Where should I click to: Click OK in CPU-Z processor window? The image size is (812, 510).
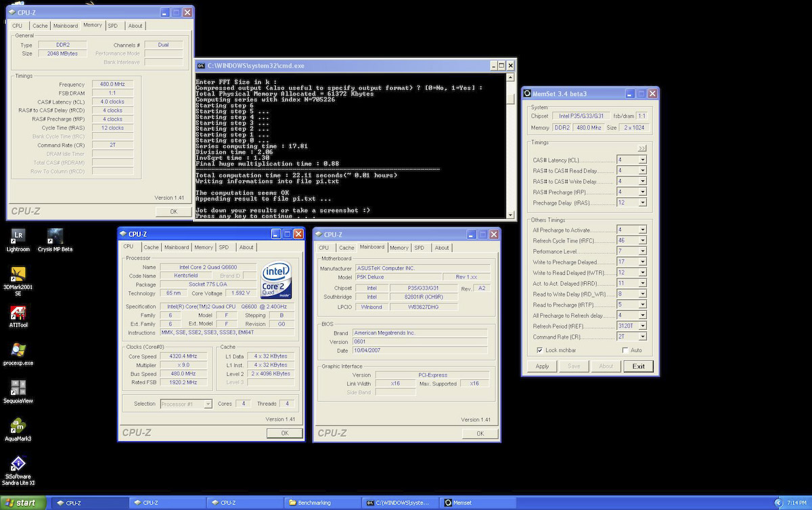click(285, 433)
